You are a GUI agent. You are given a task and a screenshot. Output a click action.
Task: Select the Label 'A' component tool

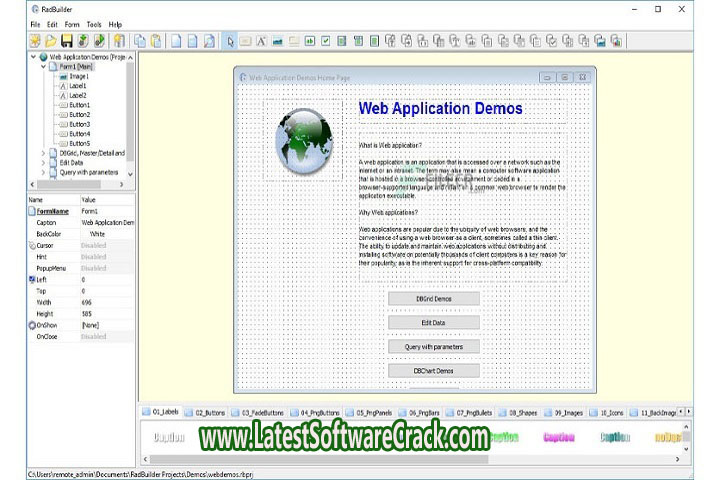click(261, 41)
